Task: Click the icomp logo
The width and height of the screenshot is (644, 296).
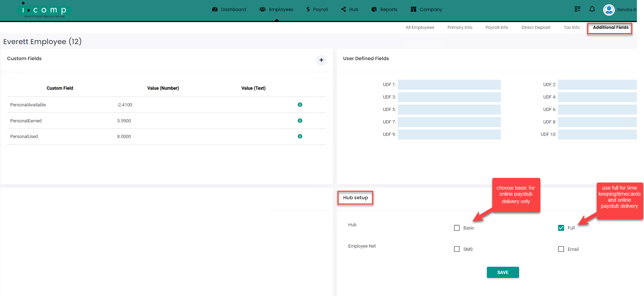Action: coord(44,11)
